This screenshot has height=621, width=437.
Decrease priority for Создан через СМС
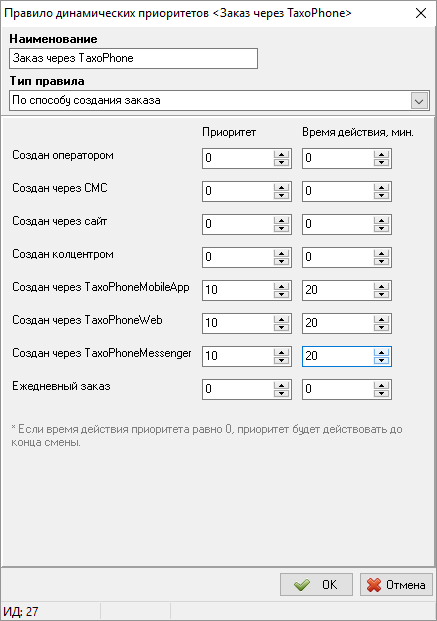pyautogui.click(x=281, y=196)
